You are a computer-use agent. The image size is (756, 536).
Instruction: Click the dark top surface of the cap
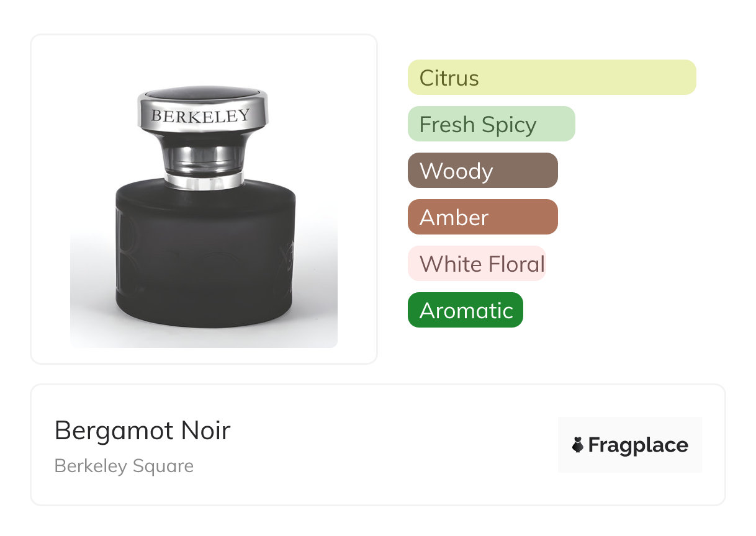click(x=202, y=93)
